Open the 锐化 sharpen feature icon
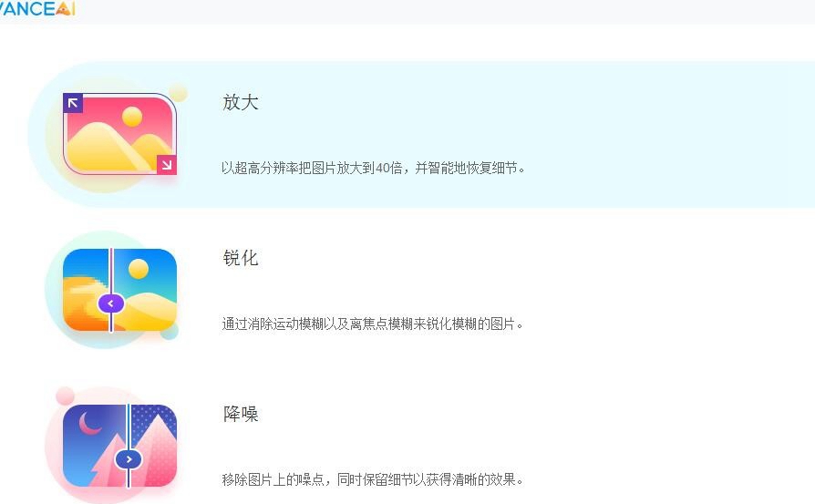 tap(119, 290)
